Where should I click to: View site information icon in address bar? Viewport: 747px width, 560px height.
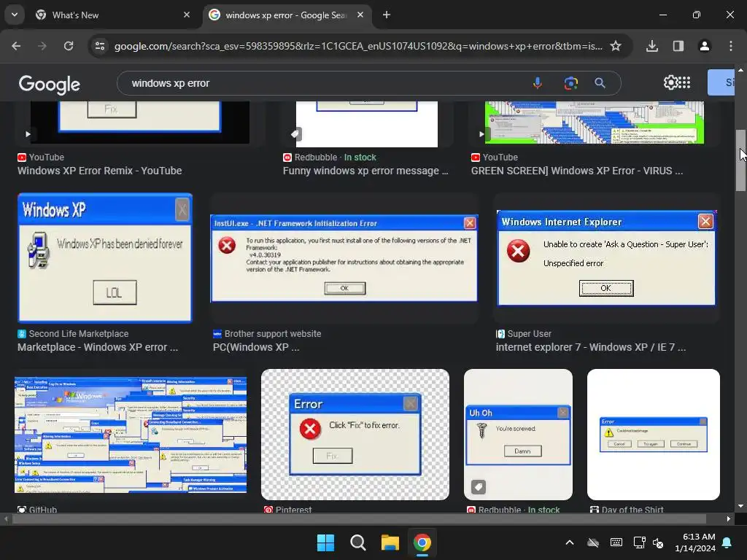coord(100,46)
